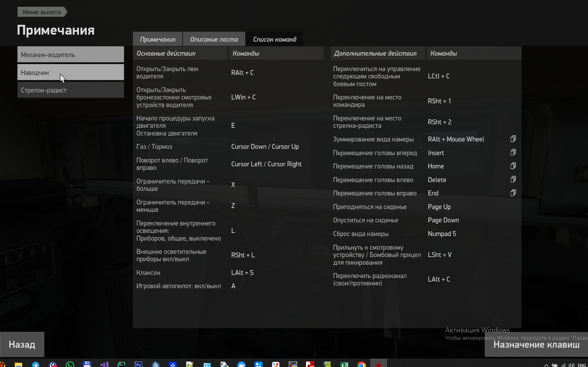Click the copy icon beside the Delete command
Viewport: 588px width, 367px height.
[x=513, y=180]
